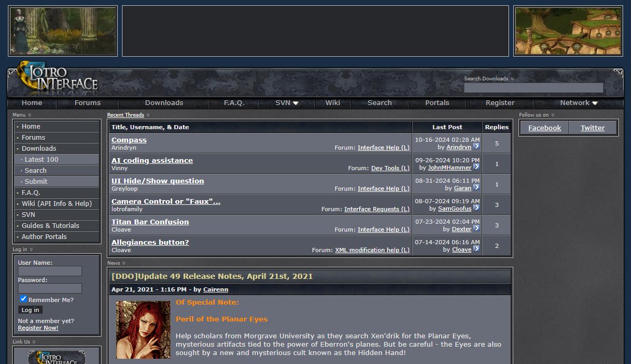The image size is (631, 364).
Task: Click the Facebook follow button
Action: click(x=544, y=128)
